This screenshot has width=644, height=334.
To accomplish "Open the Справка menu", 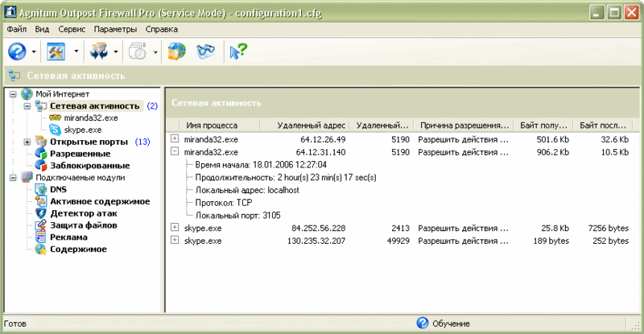I will tap(162, 29).
